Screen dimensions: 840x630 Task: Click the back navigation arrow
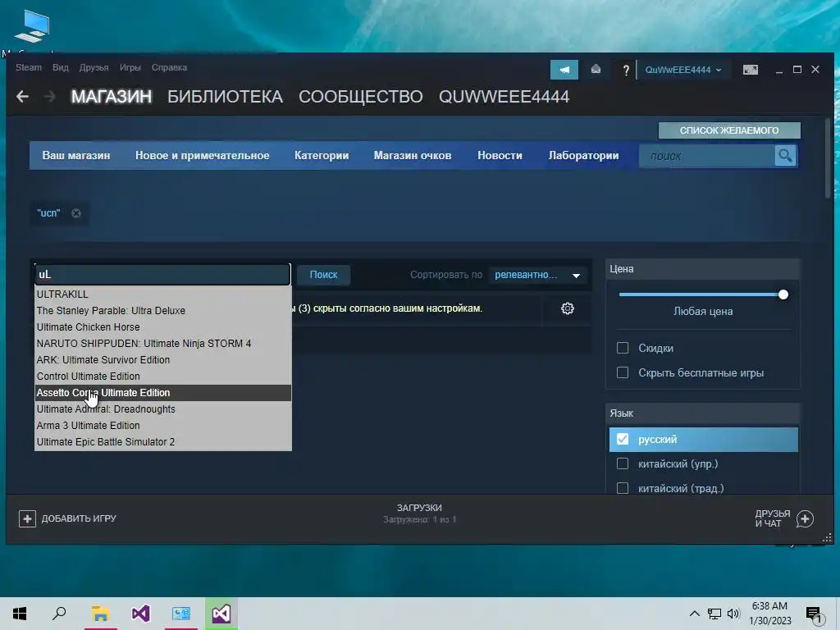click(22, 97)
